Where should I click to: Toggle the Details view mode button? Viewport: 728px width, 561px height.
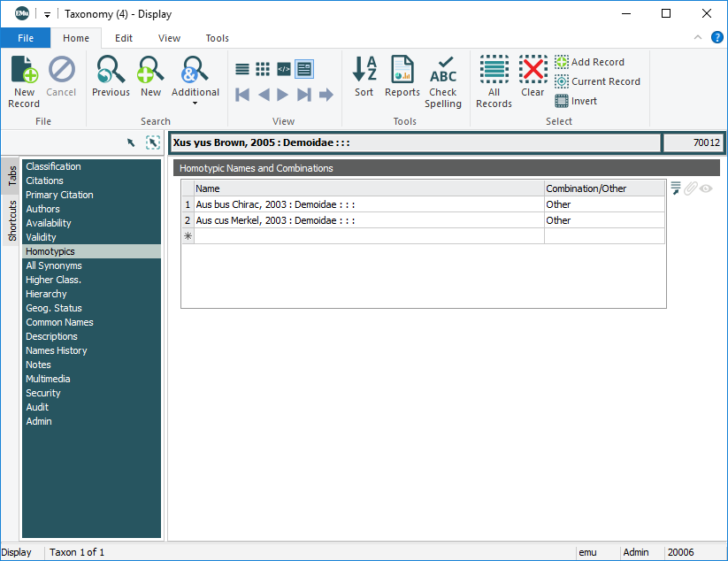304,69
